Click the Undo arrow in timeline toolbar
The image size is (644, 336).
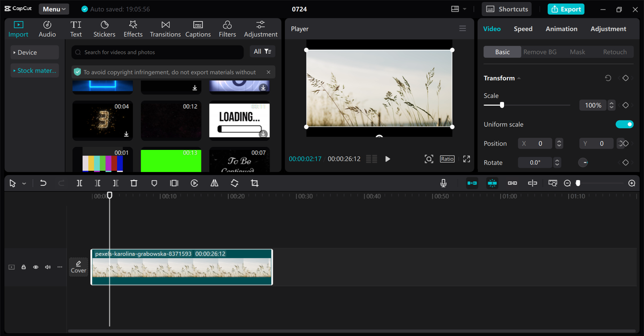coord(43,184)
